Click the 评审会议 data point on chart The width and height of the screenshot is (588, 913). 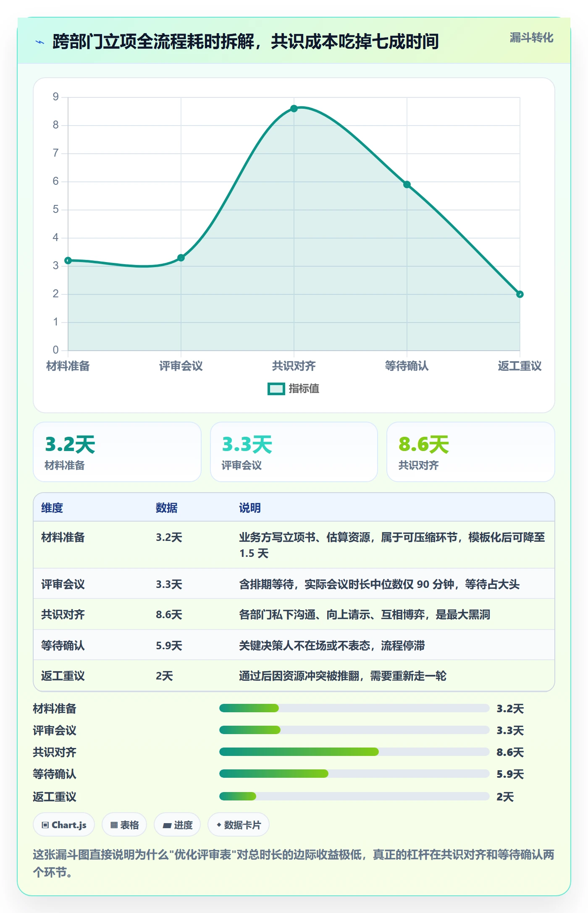point(181,257)
